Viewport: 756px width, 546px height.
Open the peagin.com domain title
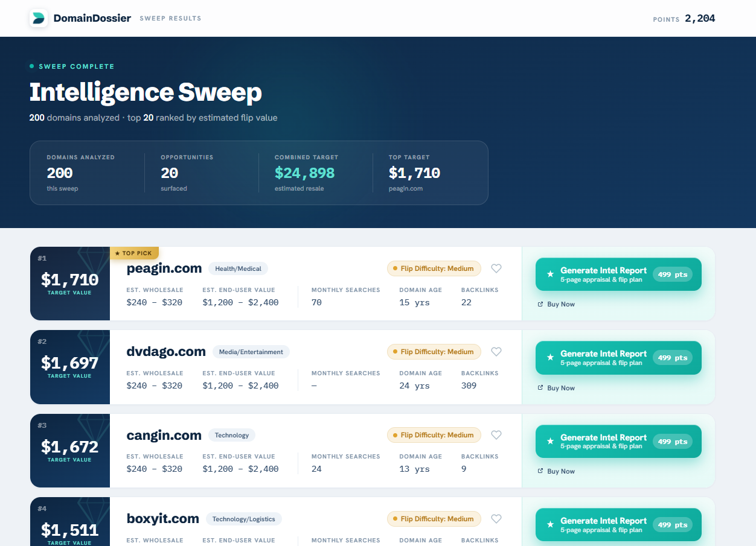coord(164,268)
